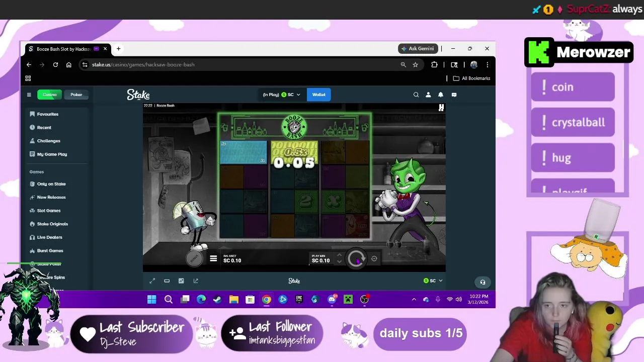Screen dimensions: 644x362
Task: Collapse the Stake sidebar menu
Action: [x=29, y=95]
